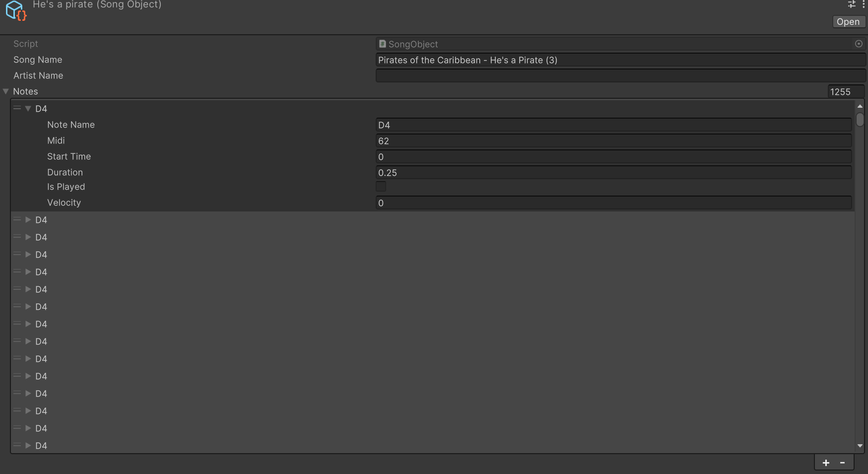The height and width of the screenshot is (474, 868).
Task: Click the ScriptableObject asset cube icon
Action: tap(15, 10)
